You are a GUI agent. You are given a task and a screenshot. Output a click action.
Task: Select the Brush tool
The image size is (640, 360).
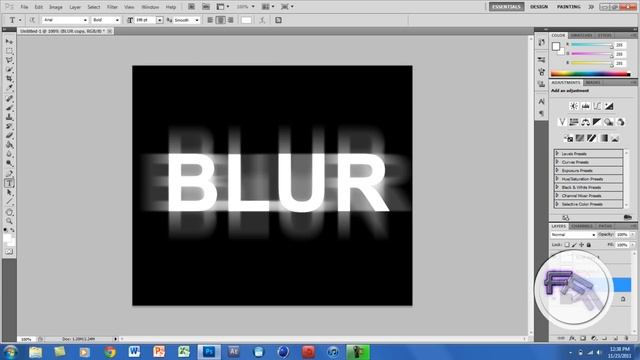9,108
